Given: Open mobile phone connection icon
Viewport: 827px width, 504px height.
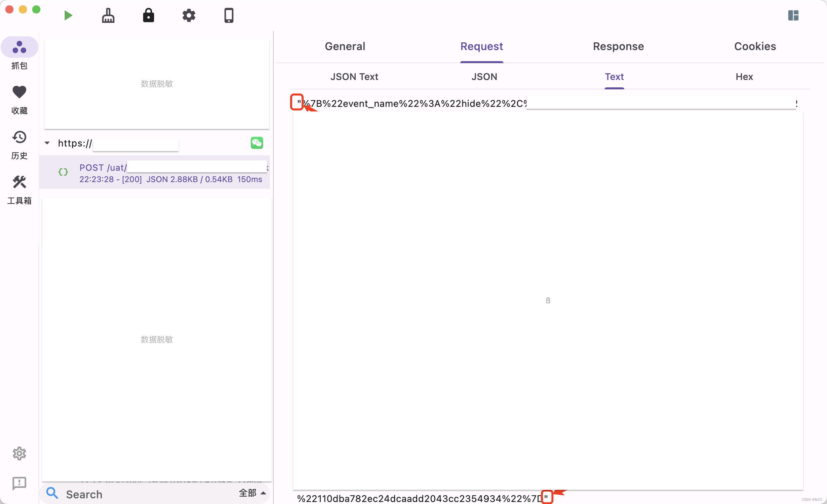Looking at the screenshot, I should 229,15.
